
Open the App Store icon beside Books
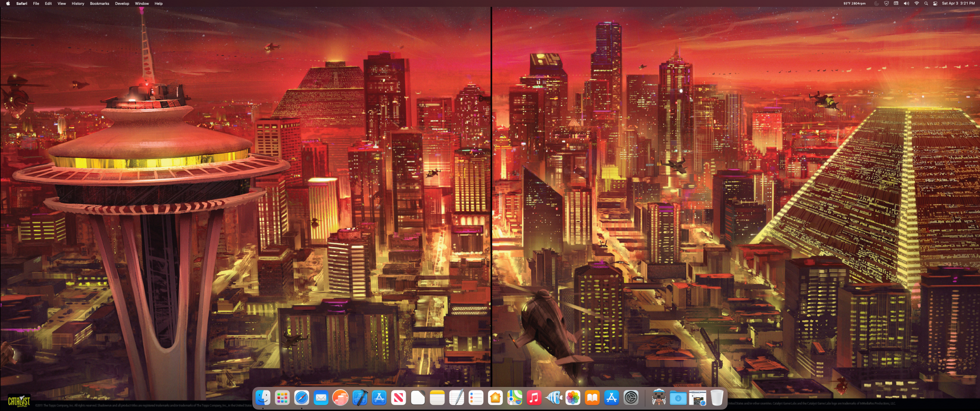612,398
